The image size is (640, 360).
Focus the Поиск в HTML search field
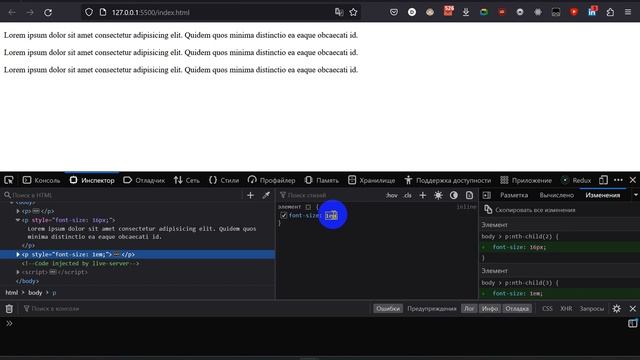pyautogui.click(x=122, y=195)
